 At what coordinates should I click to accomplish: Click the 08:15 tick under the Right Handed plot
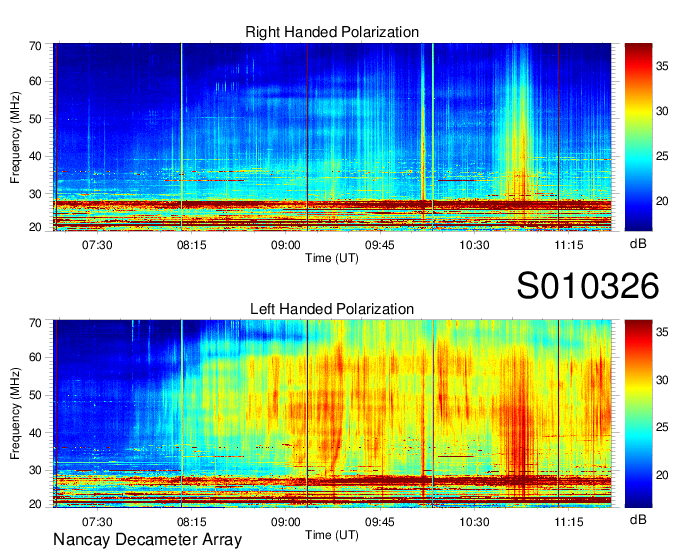coord(192,245)
